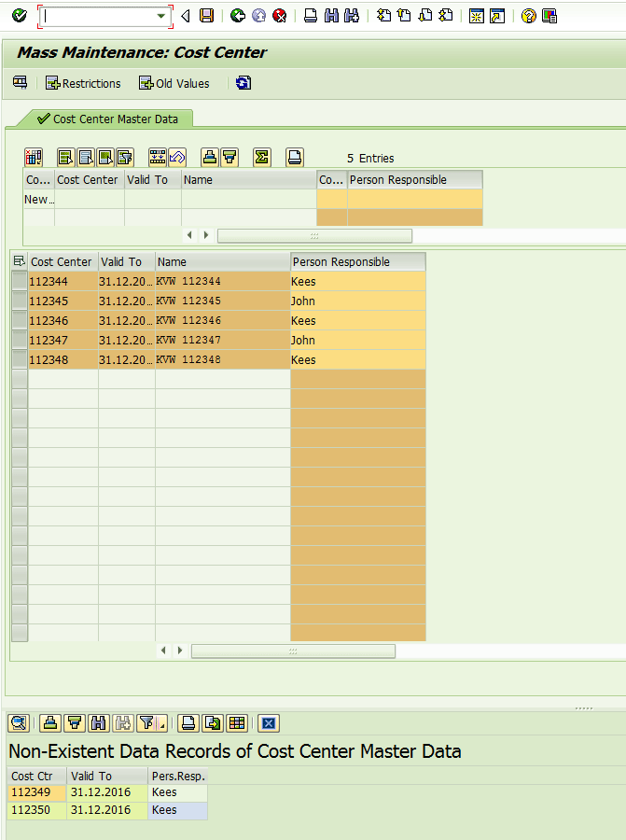Open the command field dropdown arrow
626x840 pixels.
click(161, 16)
